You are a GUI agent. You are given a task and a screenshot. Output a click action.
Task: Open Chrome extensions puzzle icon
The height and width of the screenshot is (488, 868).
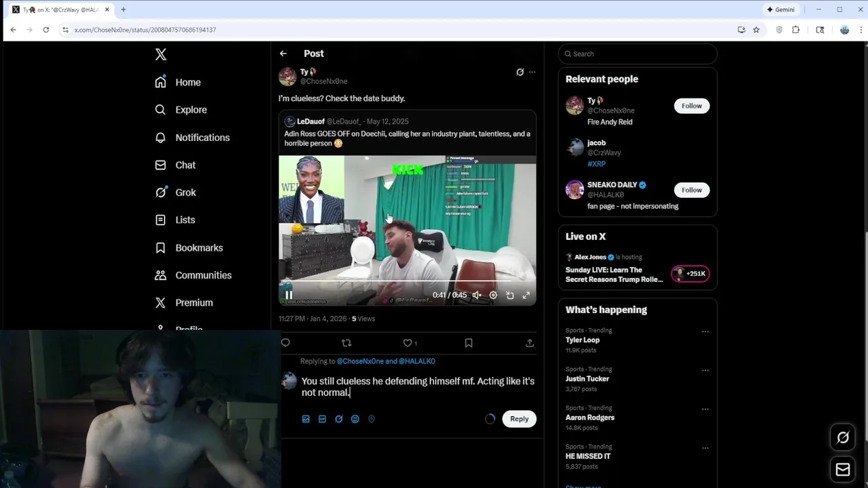click(796, 30)
